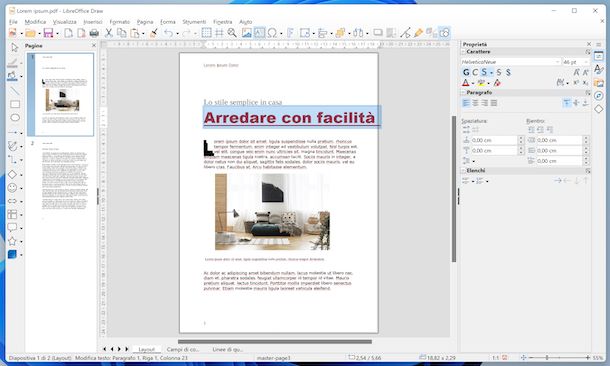This screenshot has width=610, height=366.
Task: Toggle underline (S) formatting
Action: point(484,72)
